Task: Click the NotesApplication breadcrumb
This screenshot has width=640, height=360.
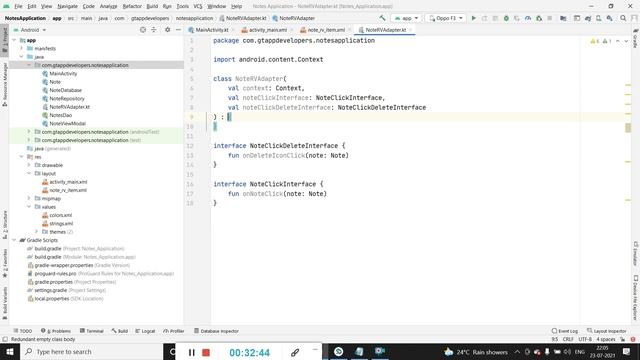Action: [x=25, y=18]
